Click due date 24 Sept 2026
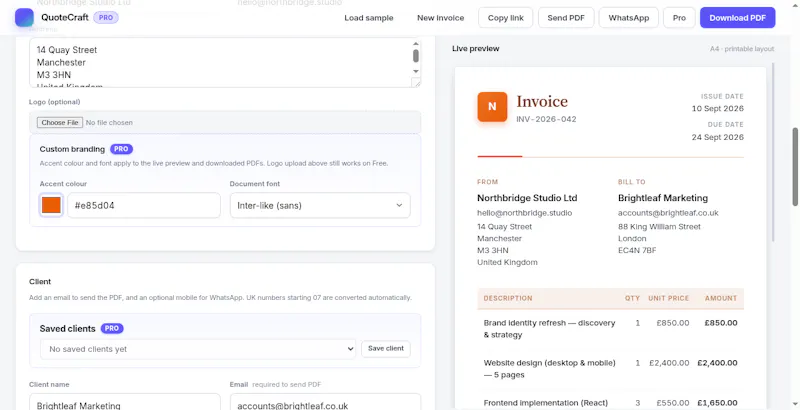Viewport: 800px width, 410px height. 717,137
